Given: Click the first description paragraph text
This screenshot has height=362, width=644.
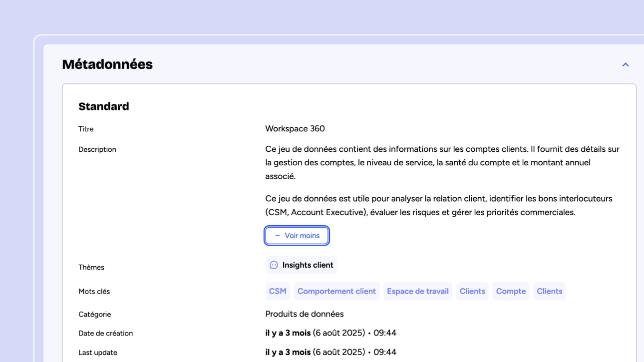Looking at the screenshot, I should [x=442, y=163].
